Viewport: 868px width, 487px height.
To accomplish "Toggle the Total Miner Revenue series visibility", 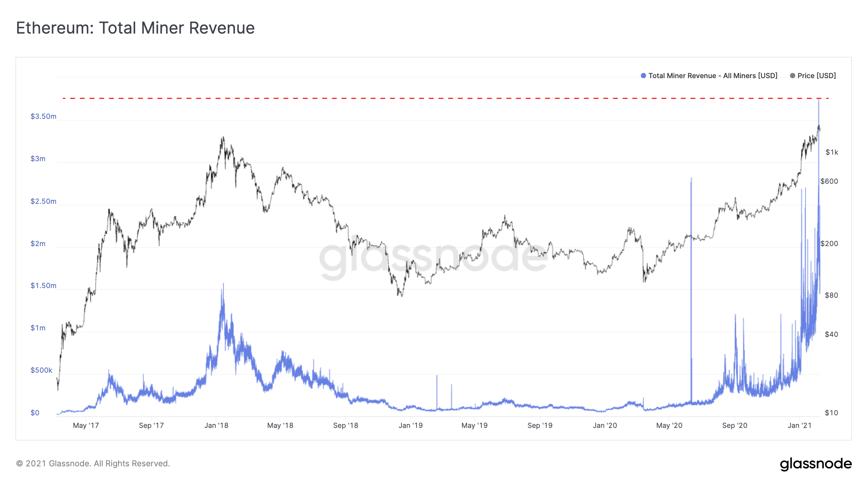I will point(711,76).
